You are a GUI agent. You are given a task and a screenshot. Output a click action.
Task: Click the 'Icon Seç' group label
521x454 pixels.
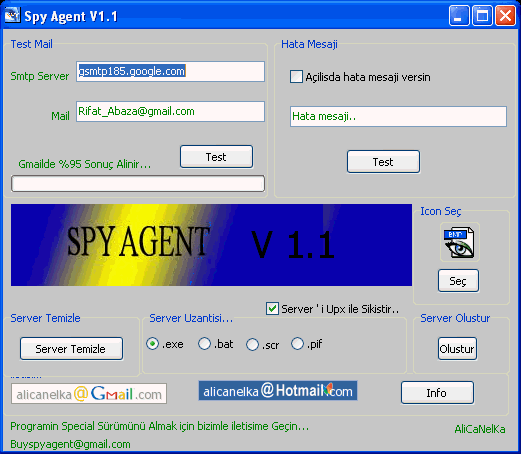click(x=441, y=211)
